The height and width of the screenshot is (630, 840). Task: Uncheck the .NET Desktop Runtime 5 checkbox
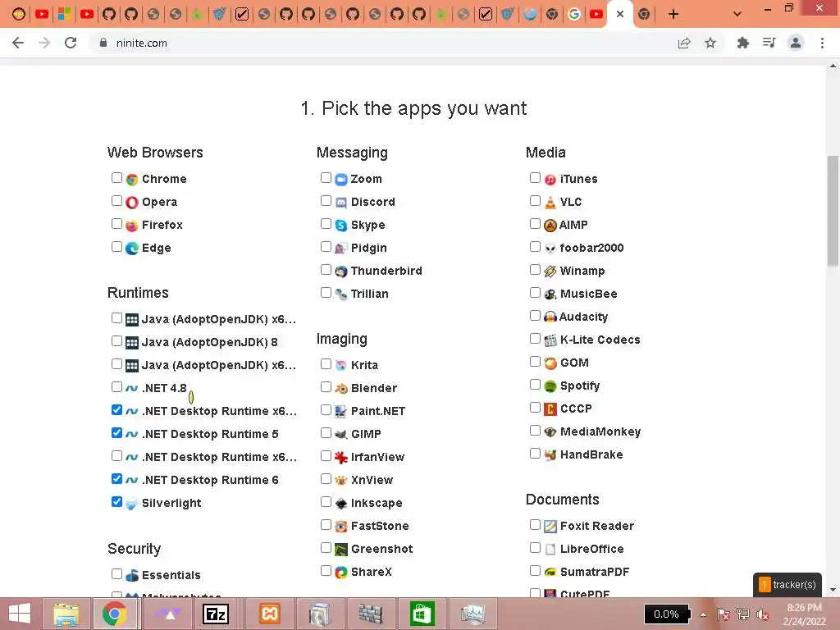pyautogui.click(x=116, y=433)
